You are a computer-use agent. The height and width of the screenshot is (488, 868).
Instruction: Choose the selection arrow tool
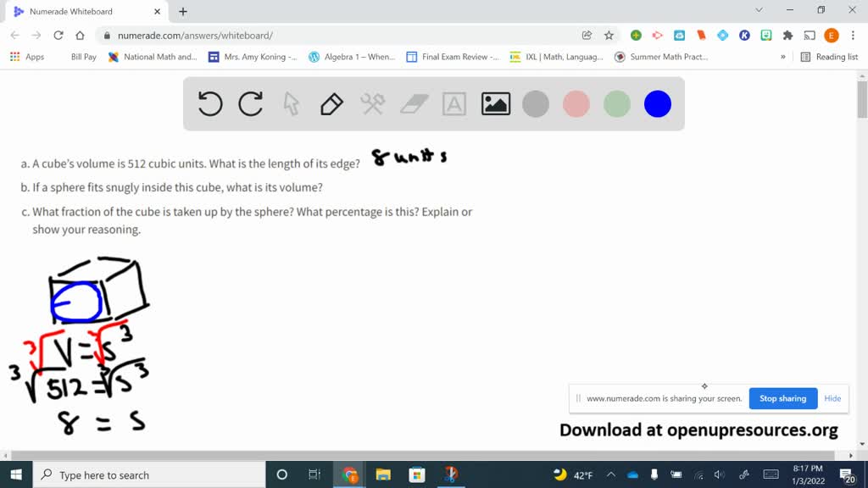(x=291, y=103)
